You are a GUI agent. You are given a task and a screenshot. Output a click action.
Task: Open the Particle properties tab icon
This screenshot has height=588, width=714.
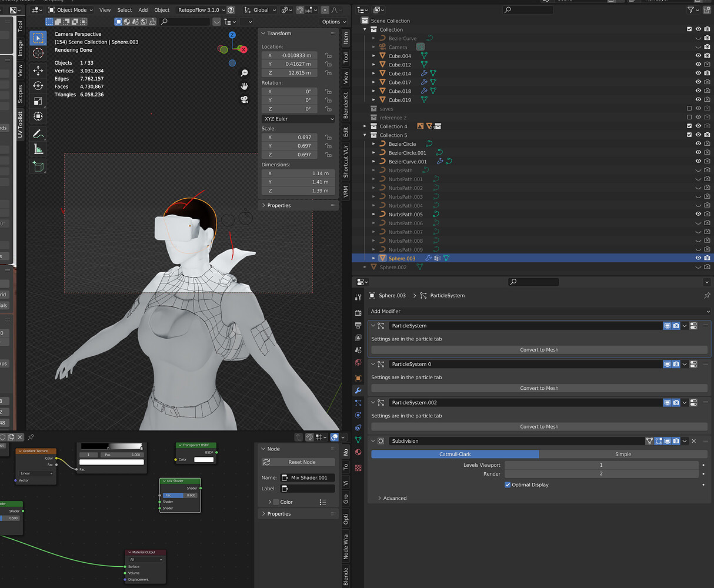click(x=358, y=403)
